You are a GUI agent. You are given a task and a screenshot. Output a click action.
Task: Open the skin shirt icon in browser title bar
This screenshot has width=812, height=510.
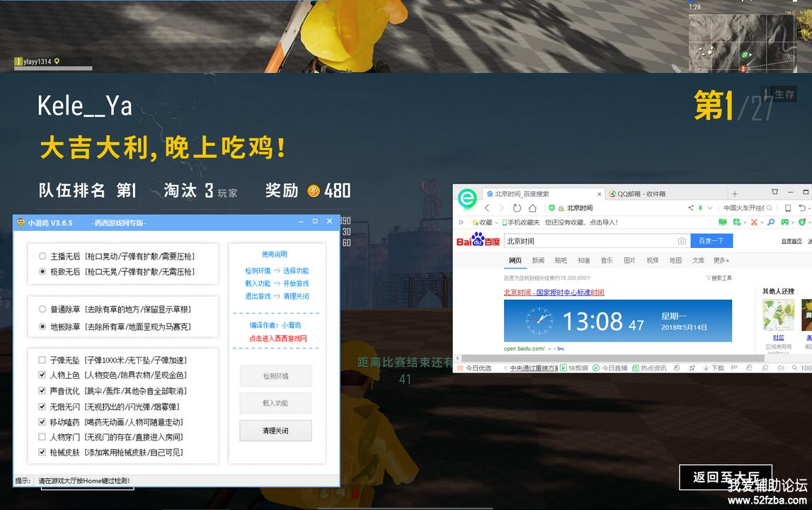click(774, 192)
